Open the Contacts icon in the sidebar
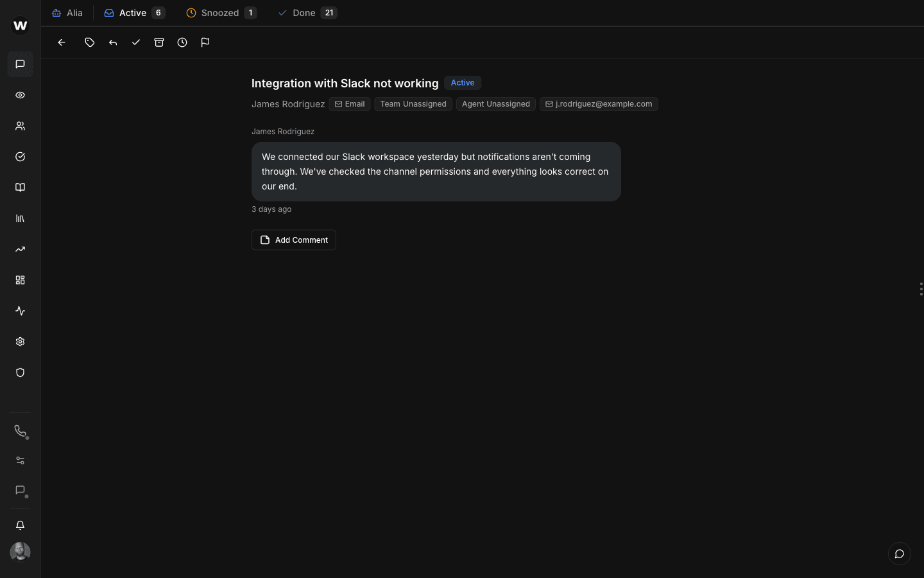The image size is (924, 578). [x=20, y=125]
